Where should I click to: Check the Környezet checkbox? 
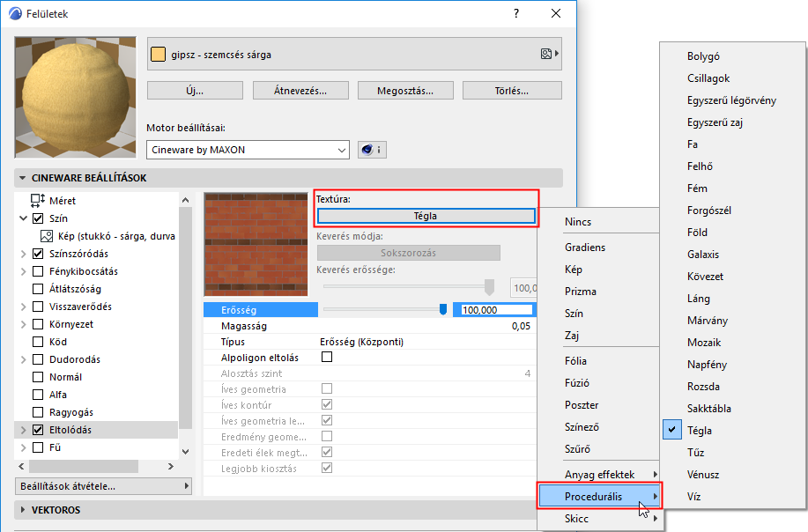38,324
